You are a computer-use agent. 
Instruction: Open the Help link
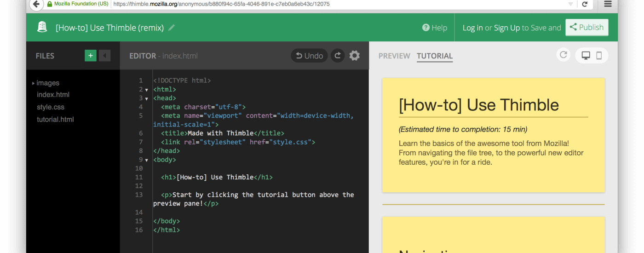[x=435, y=28]
